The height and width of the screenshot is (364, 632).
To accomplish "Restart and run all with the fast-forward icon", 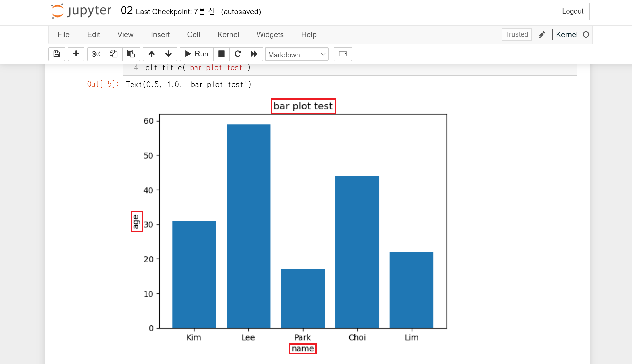I will pos(254,54).
